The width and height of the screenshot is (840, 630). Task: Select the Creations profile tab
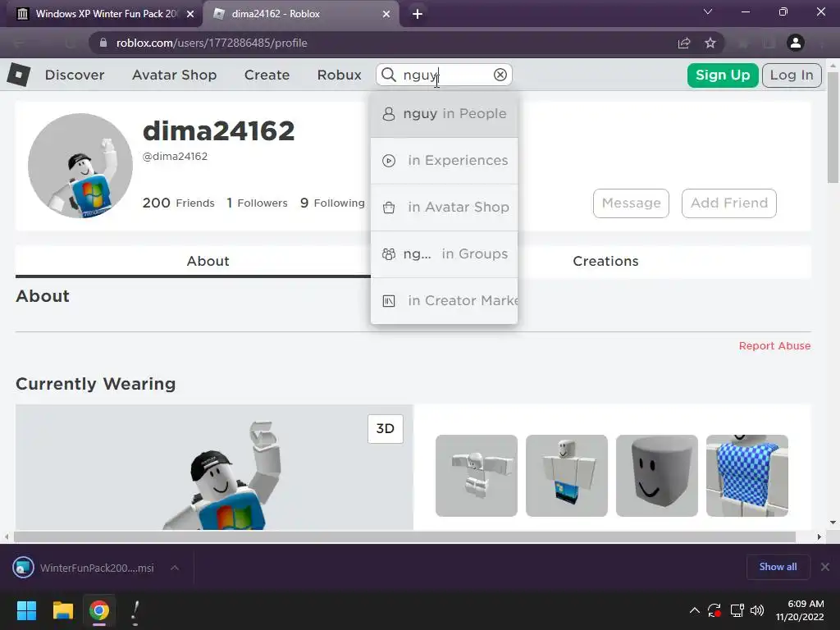pos(605,262)
